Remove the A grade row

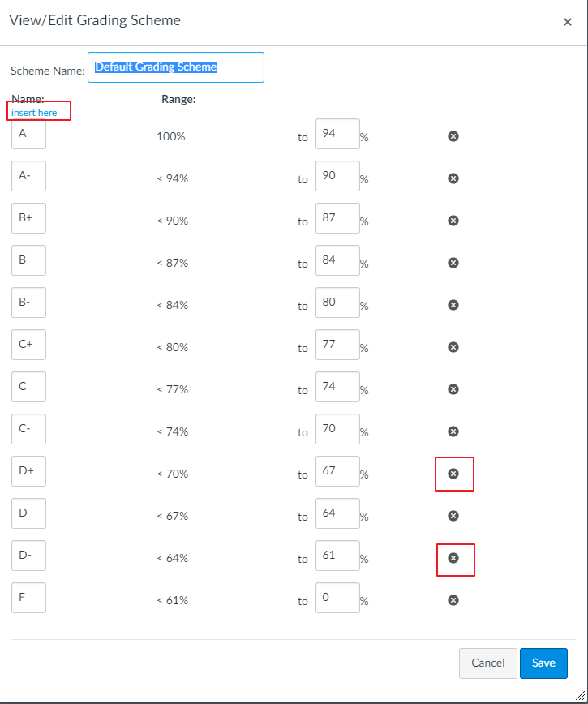[x=453, y=135]
